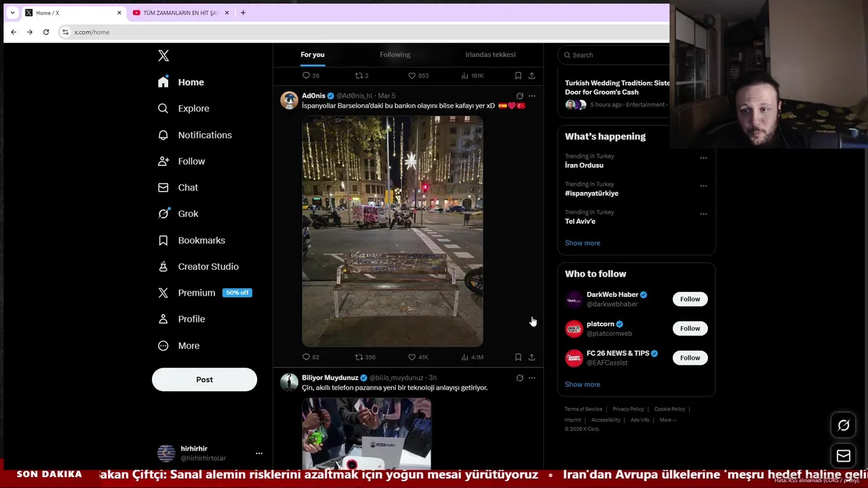Open more options on Biliyor Muydunuz post
Viewport: 868px width, 488px height.
click(532, 378)
